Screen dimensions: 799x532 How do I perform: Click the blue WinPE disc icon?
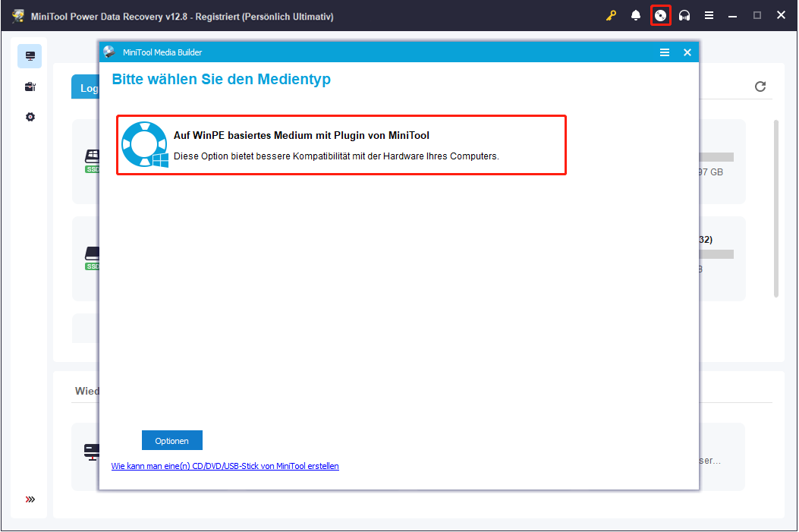(x=143, y=144)
